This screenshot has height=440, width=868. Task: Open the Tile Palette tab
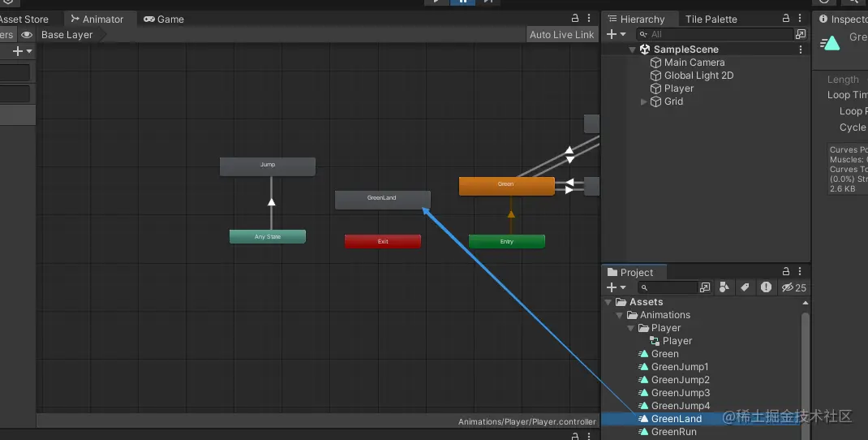point(711,19)
